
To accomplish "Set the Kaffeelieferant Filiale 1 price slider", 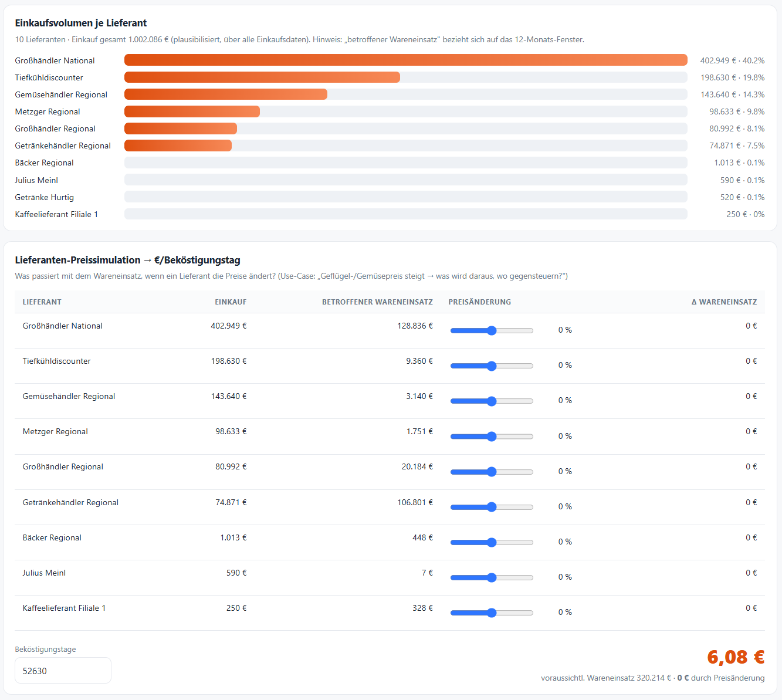I will tap(492, 613).
